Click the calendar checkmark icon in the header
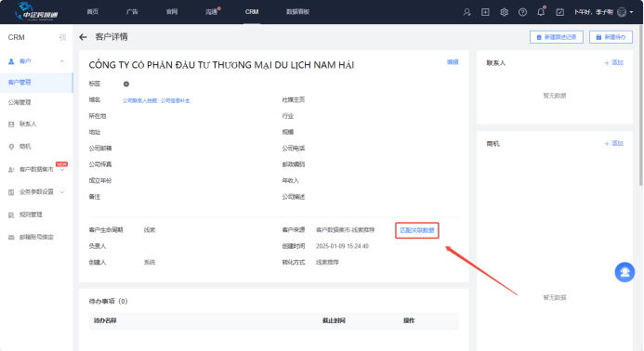This screenshot has height=351, width=644. (x=559, y=12)
